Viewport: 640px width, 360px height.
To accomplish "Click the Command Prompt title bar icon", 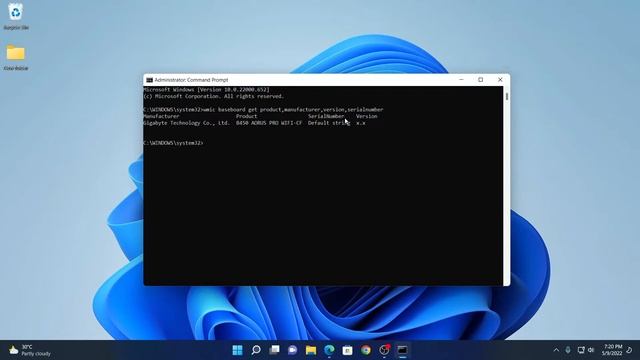I will [149, 80].
